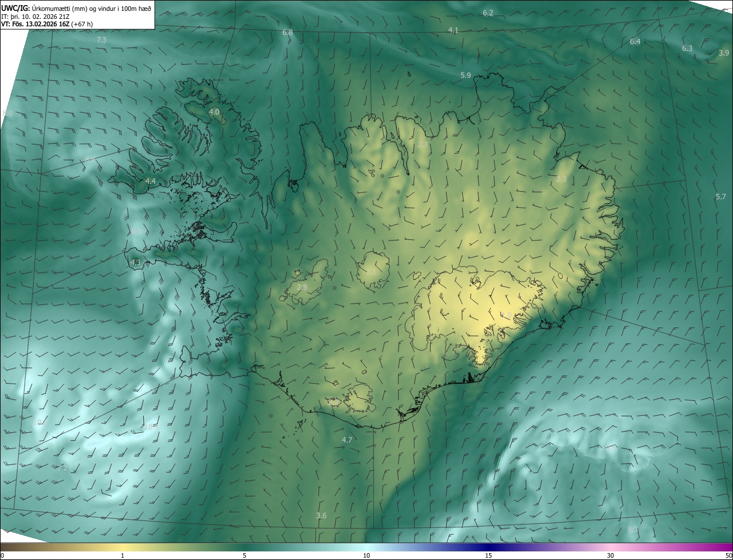Image resolution: width=733 pixels, height=560 pixels.
Task: Pick the colorbar tick label 10
Action: (366, 555)
